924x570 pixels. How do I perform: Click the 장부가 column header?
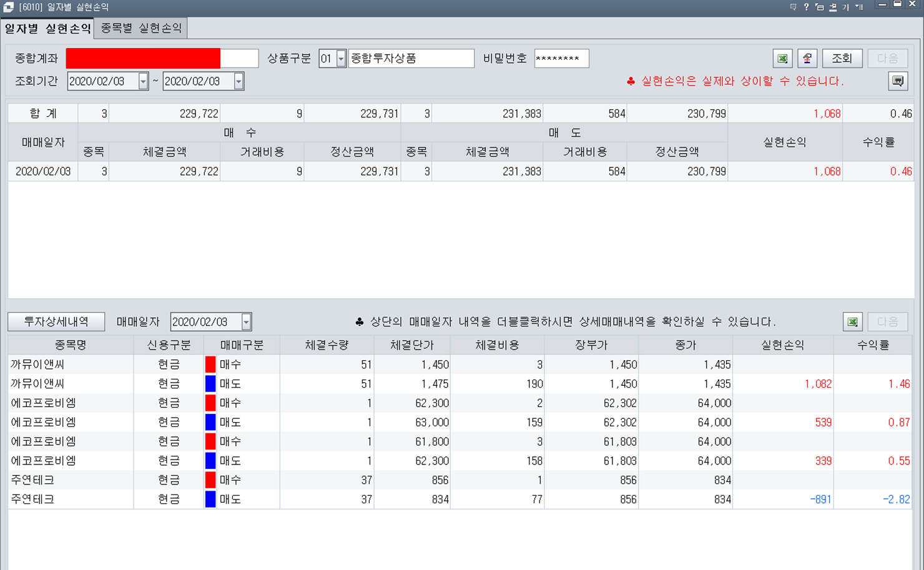(x=591, y=345)
